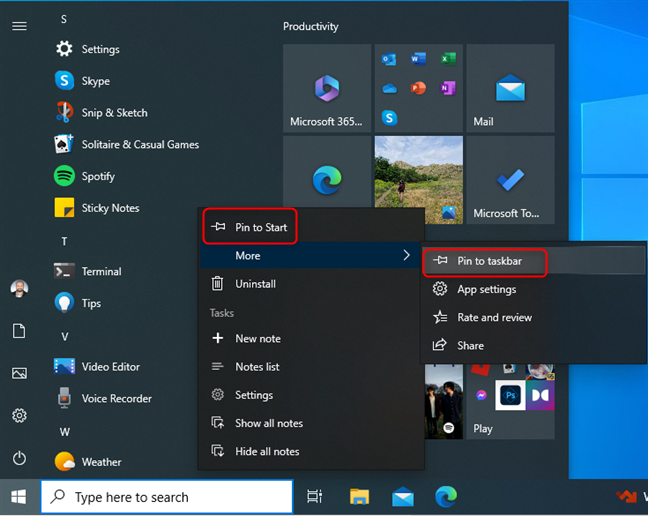Jump to letter S section header
Screen dimensions: 648x516
pyautogui.click(x=64, y=19)
